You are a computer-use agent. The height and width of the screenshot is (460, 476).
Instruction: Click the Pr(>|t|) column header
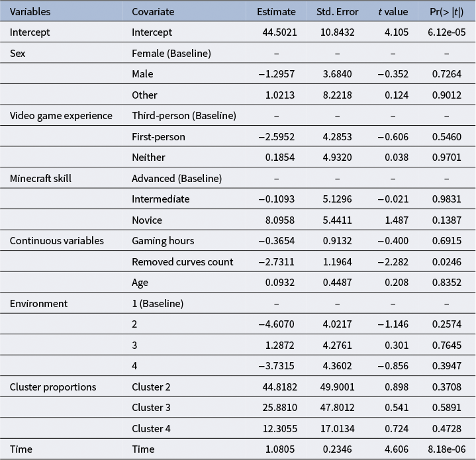tap(447, 12)
